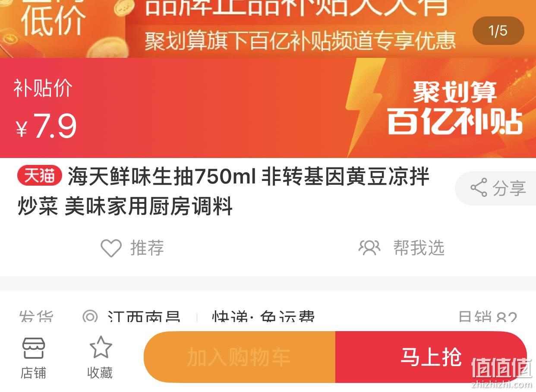Click the ¥7.9 subsidy price
This screenshot has width=536, height=392.
point(46,126)
